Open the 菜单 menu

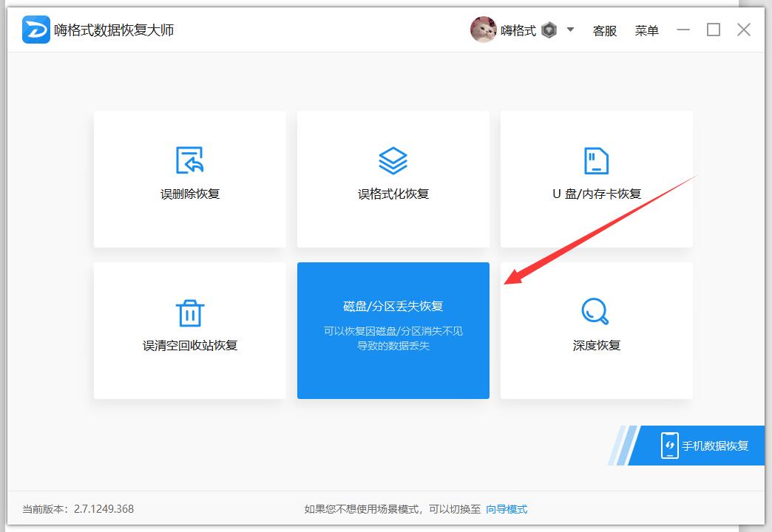pyautogui.click(x=646, y=30)
